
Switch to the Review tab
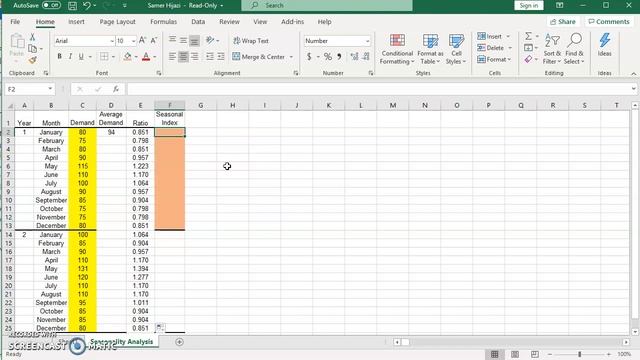coord(229,22)
